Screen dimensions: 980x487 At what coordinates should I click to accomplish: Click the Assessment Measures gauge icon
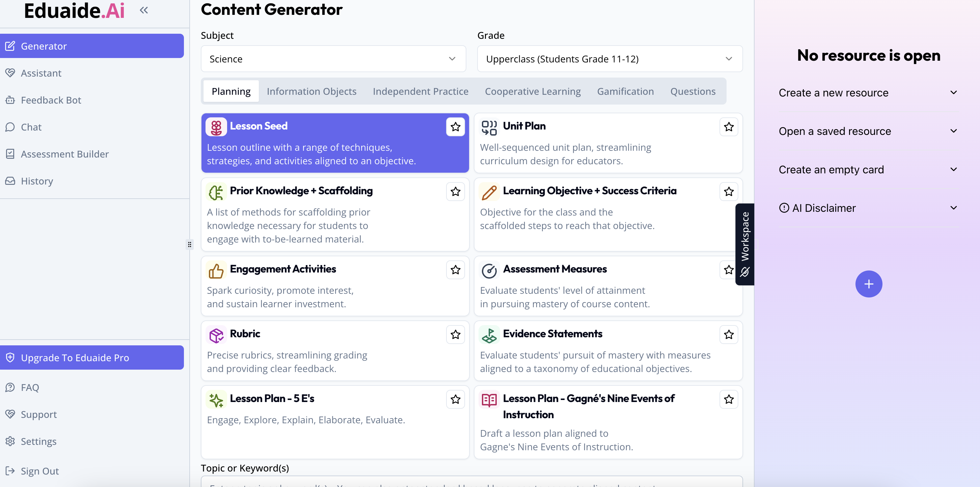(489, 270)
